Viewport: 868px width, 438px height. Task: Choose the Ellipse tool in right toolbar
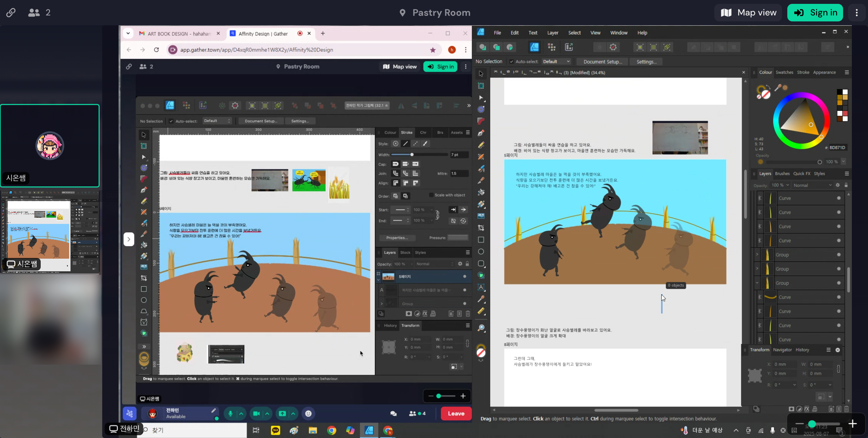(481, 252)
